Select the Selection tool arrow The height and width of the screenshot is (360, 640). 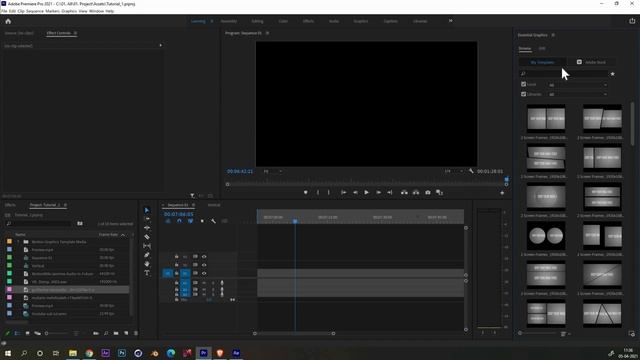coord(147,210)
